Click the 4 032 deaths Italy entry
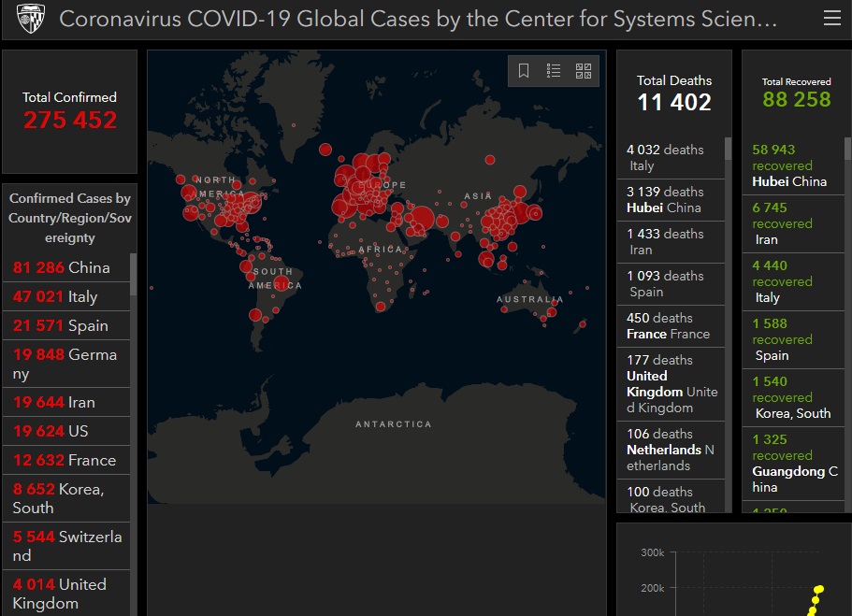The width and height of the screenshot is (852, 616). coord(669,157)
